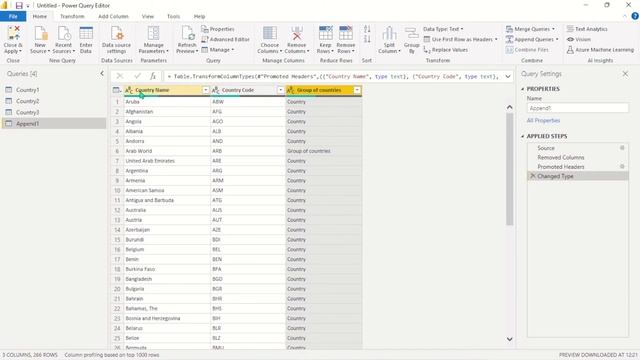Viewport: 640px width, 360px height.
Task: Click the Keep Rows icon
Action: coord(325,33)
